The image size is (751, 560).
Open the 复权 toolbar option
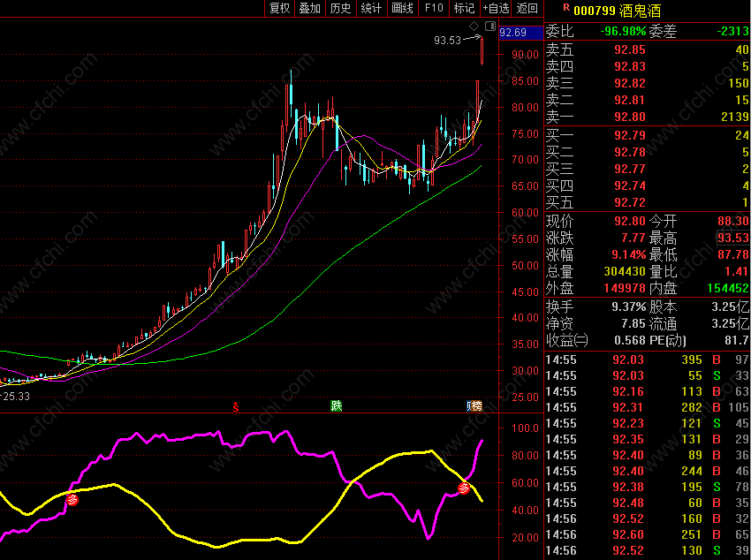click(280, 8)
